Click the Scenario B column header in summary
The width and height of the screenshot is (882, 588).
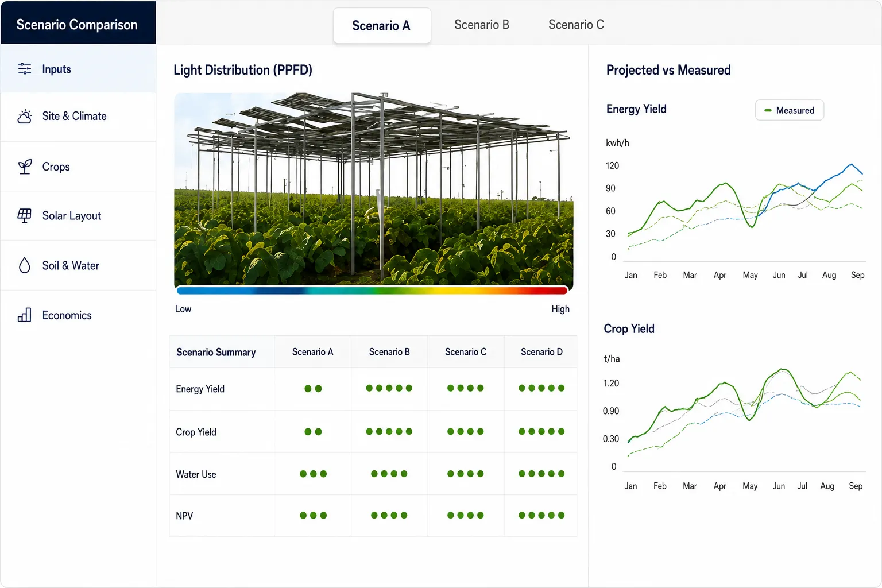coord(389,352)
